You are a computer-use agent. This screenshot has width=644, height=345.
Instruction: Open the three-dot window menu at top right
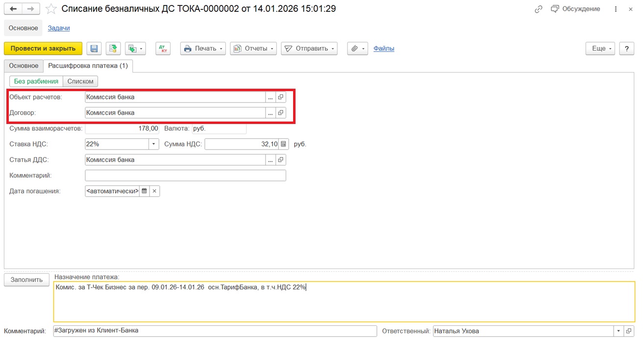[x=616, y=9]
